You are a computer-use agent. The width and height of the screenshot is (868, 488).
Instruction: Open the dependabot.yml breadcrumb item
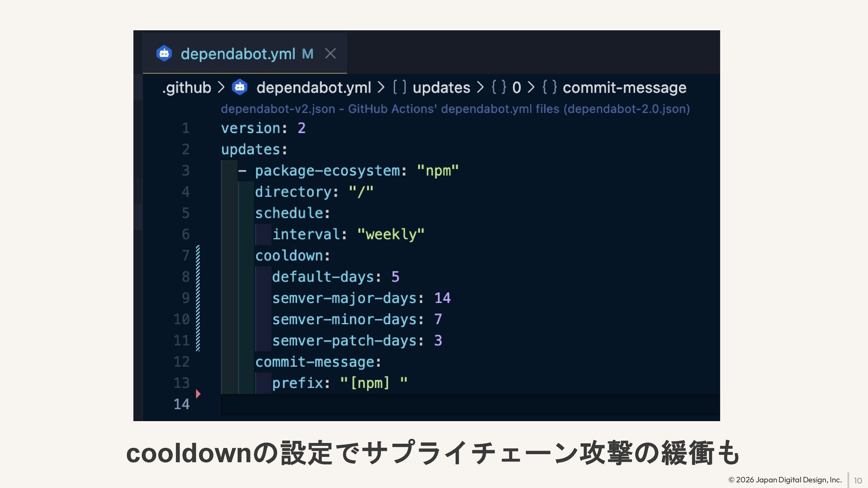tap(313, 88)
